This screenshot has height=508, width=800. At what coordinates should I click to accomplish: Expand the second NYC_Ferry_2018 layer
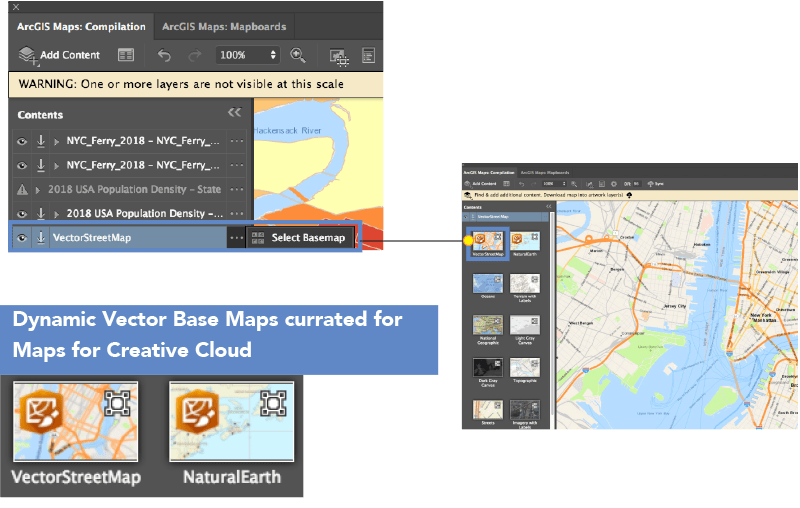pyautogui.click(x=56, y=166)
